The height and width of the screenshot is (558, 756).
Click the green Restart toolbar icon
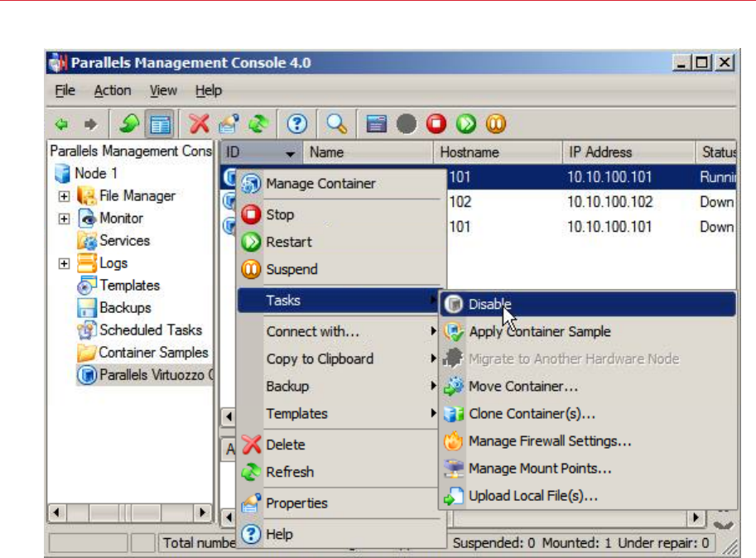[x=466, y=124]
